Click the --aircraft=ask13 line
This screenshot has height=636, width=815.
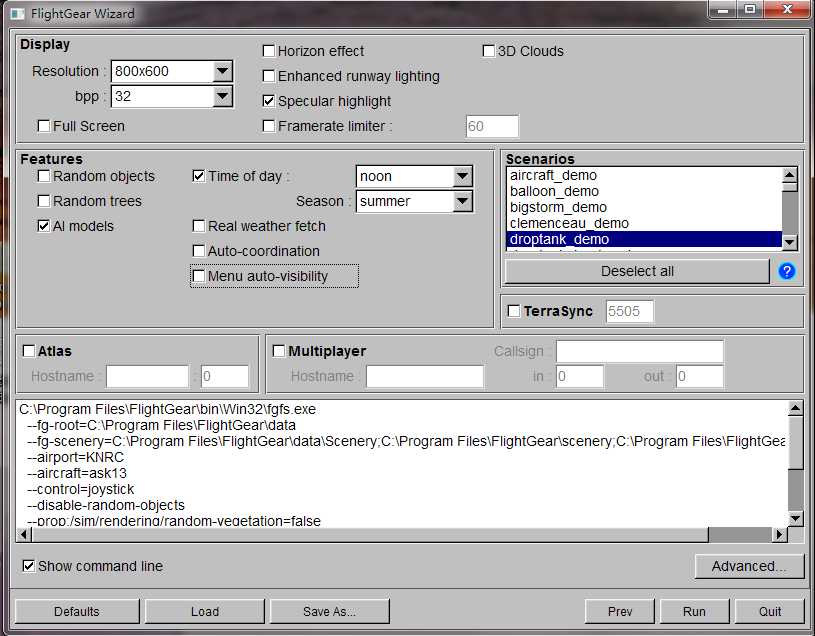coord(77,473)
